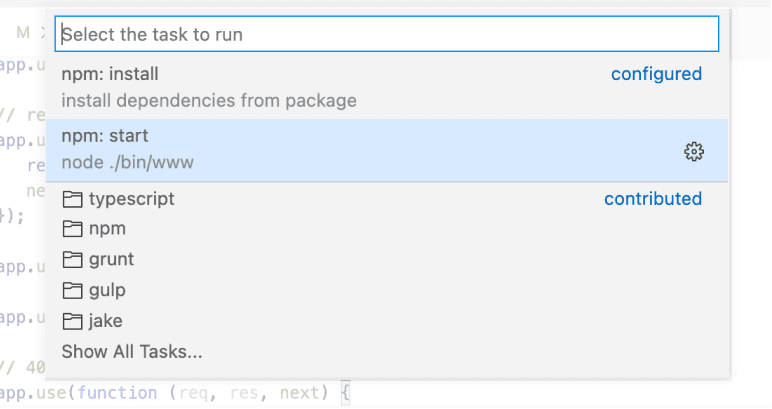This screenshot has height=409, width=772.
Task: Click the gear icon for npm: start
Action: tap(694, 151)
